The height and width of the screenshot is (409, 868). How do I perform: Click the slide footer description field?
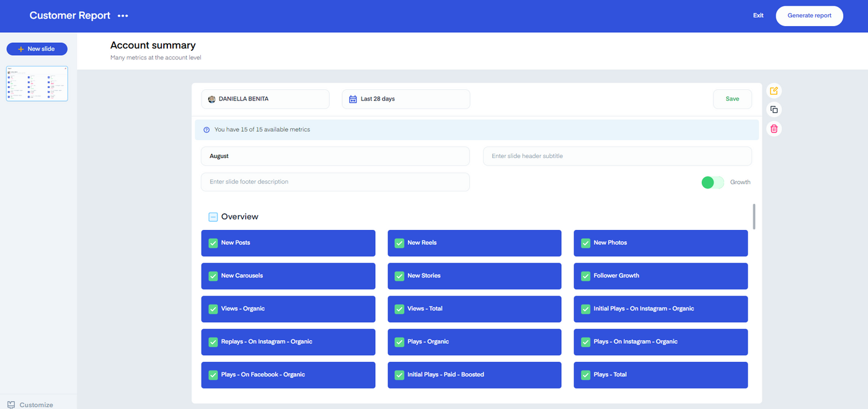(x=335, y=182)
